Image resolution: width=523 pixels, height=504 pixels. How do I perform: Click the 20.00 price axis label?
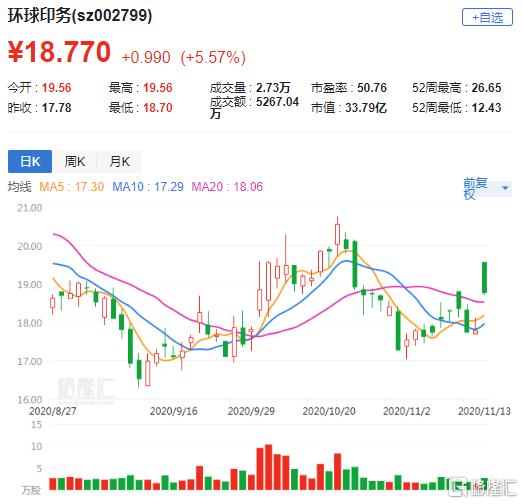tap(30, 246)
